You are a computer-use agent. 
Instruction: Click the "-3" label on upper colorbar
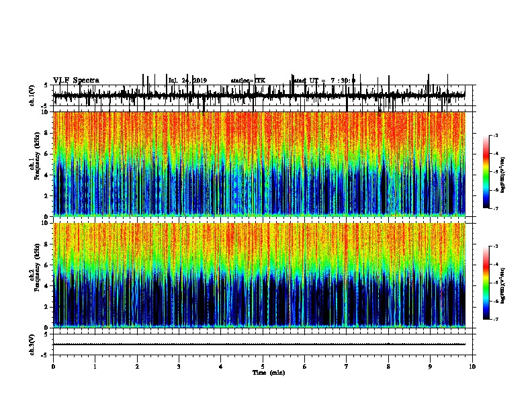496,136
